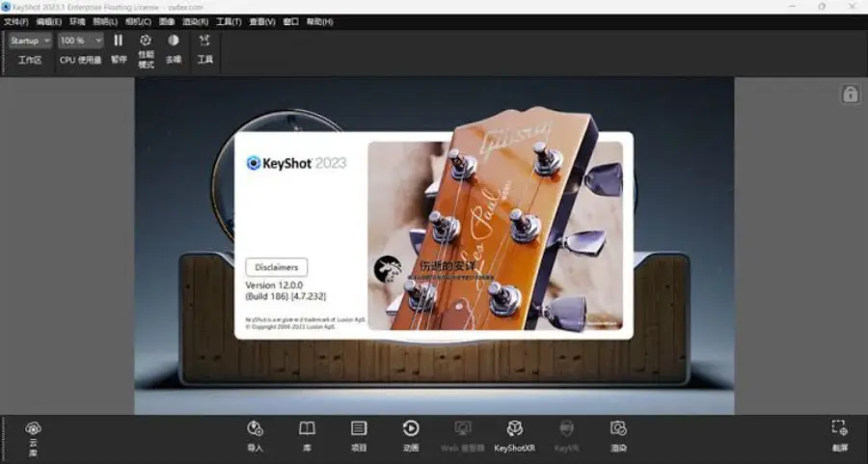Open the Project (项目) panel icon
The image size is (868, 464).
(x=359, y=429)
